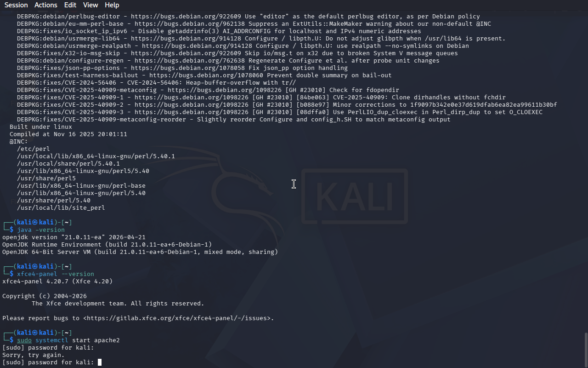
Task: Open the Edit menu
Action: (x=70, y=5)
